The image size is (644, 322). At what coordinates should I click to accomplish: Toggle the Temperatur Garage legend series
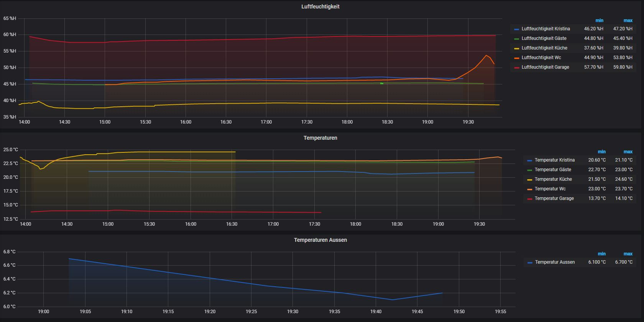[554, 198]
